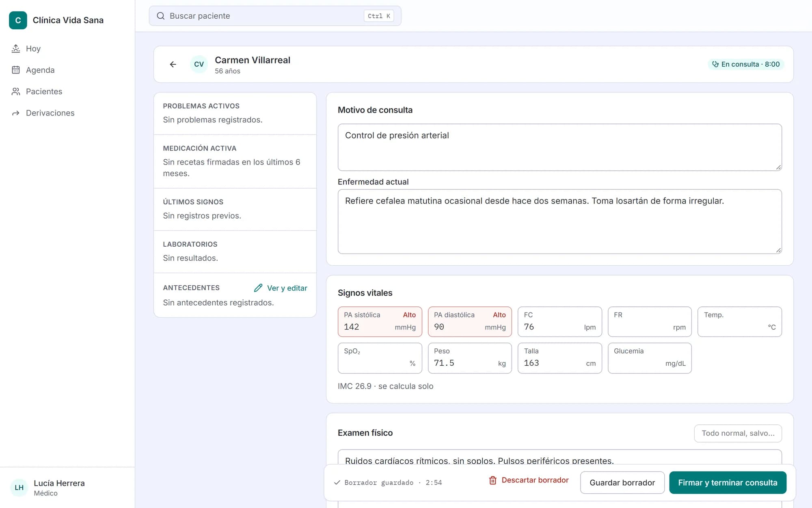
Task: Click Guardar borrador button
Action: pyautogui.click(x=622, y=483)
